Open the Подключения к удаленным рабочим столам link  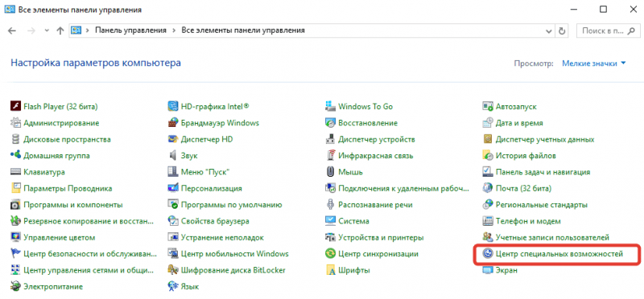(403, 188)
